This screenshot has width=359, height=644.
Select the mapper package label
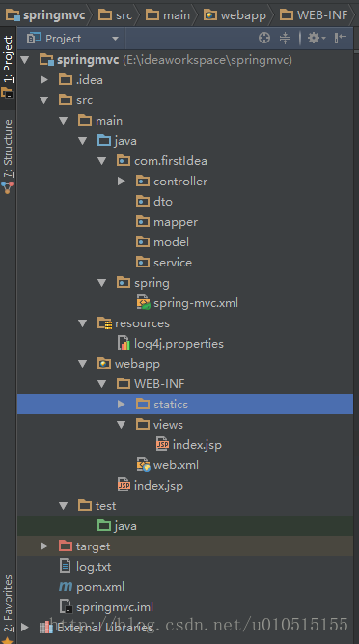coord(176,222)
